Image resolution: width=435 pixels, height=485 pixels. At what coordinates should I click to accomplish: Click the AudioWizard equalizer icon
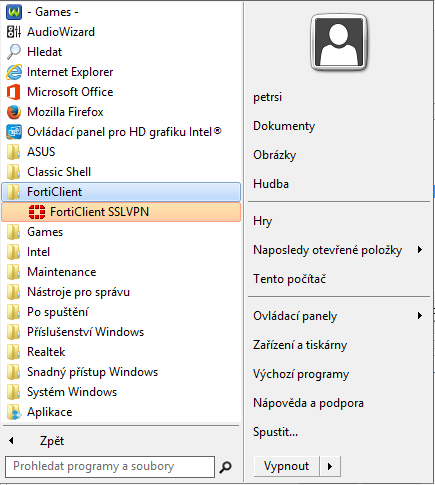14,32
